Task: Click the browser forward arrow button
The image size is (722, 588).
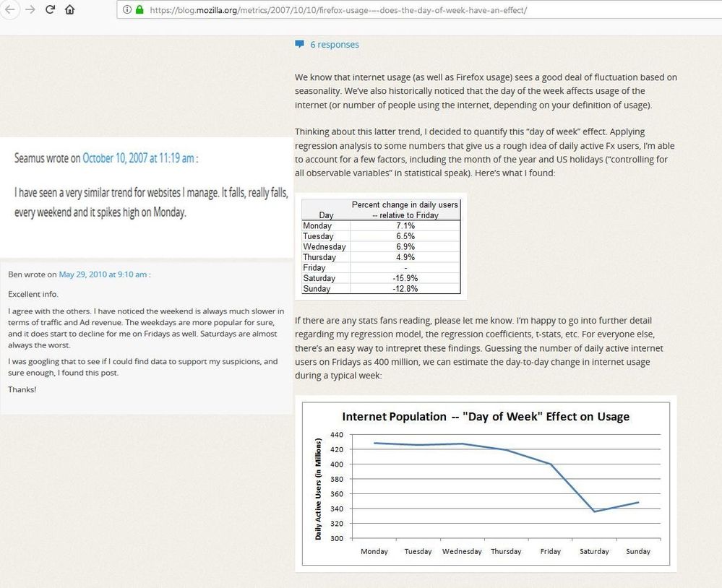Action: tap(29, 10)
